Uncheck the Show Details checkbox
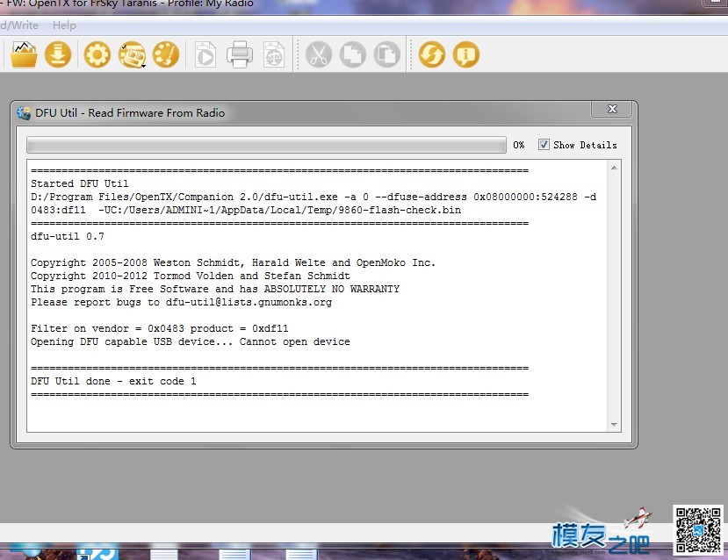728x560 pixels. [544, 145]
